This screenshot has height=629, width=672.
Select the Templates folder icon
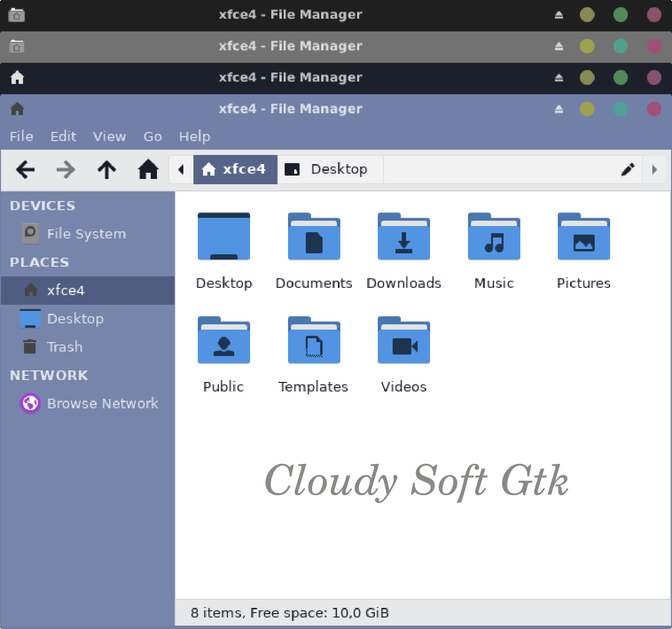pos(314,340)
